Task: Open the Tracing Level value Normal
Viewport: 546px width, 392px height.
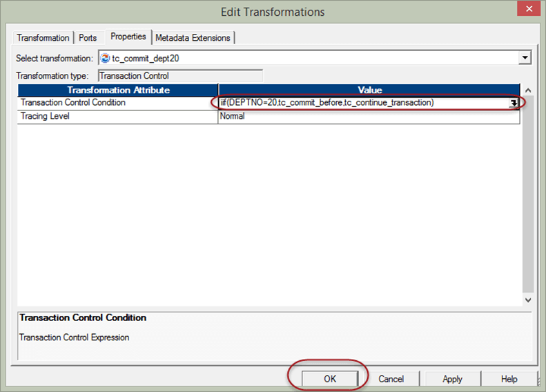Action: coord(369,117)
